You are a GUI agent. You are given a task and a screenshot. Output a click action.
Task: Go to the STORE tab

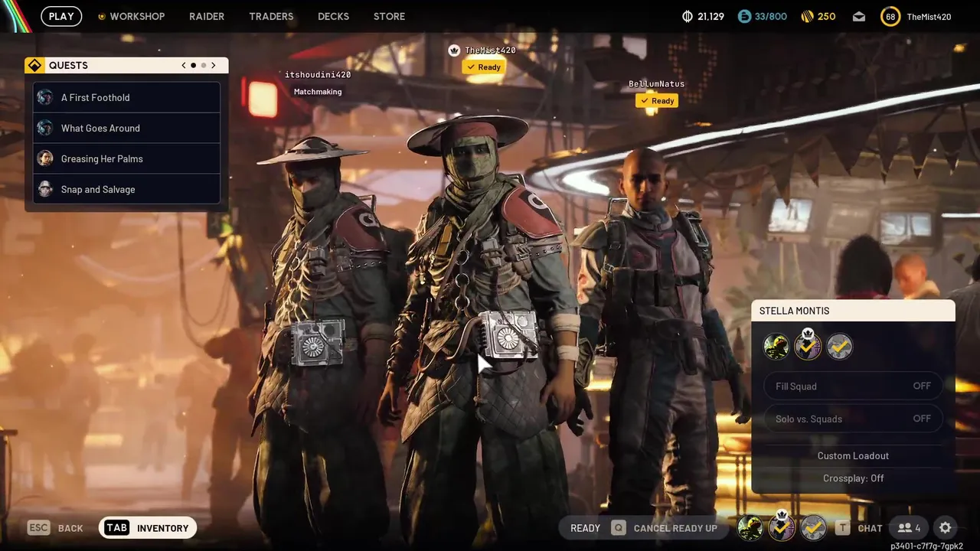tap(389, 16)
